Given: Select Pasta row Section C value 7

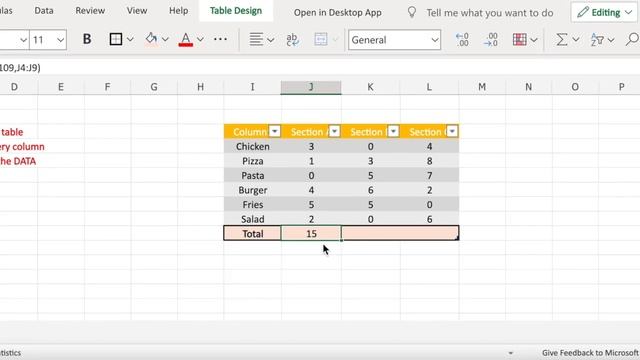Looking at the screenshot, I should point(429,176).
